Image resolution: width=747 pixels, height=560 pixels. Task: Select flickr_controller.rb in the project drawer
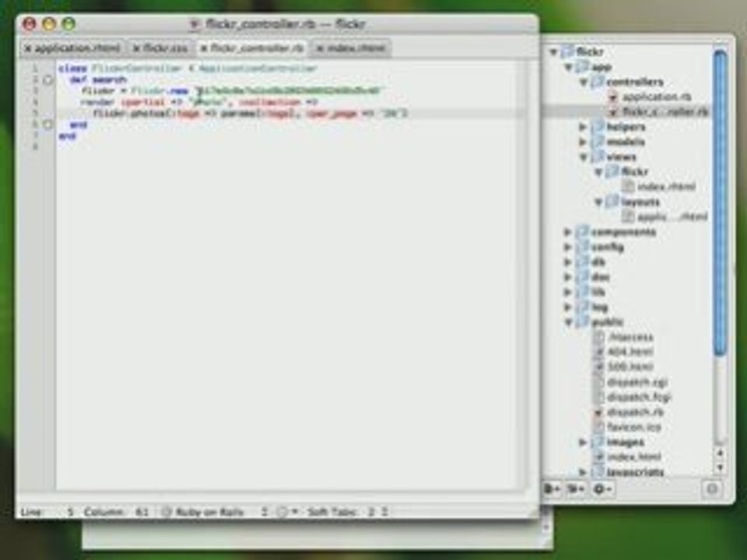coord(665,112)
